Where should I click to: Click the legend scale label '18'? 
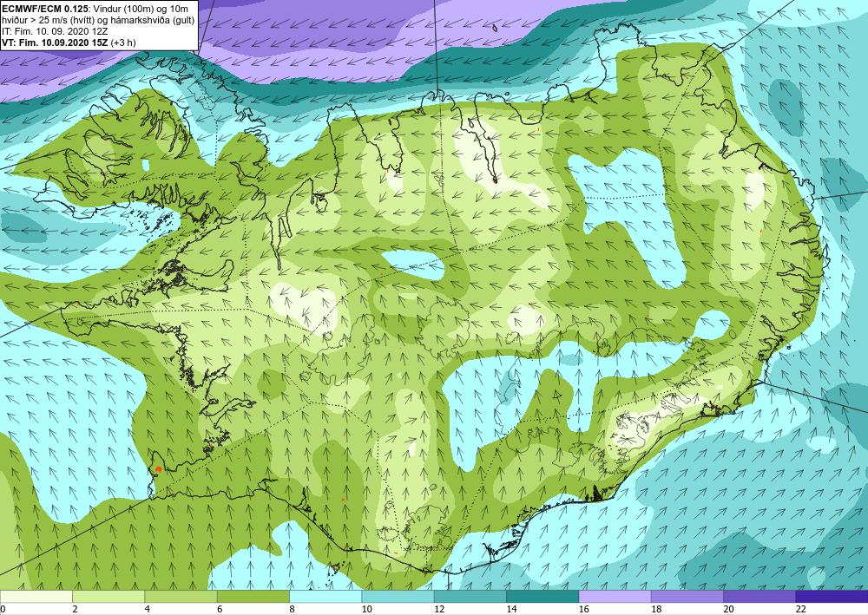(656, 609)
